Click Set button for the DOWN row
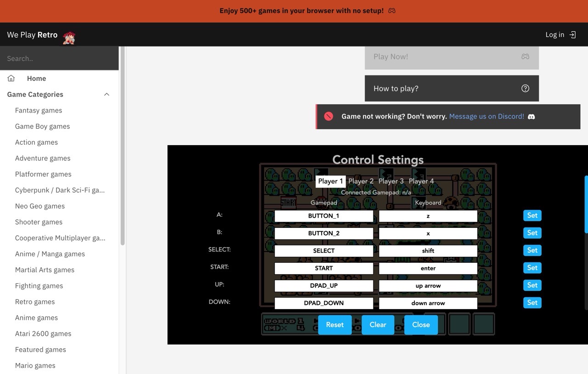Image resolution: width=588 pixels, height=374 pixels. click(532, 303)
